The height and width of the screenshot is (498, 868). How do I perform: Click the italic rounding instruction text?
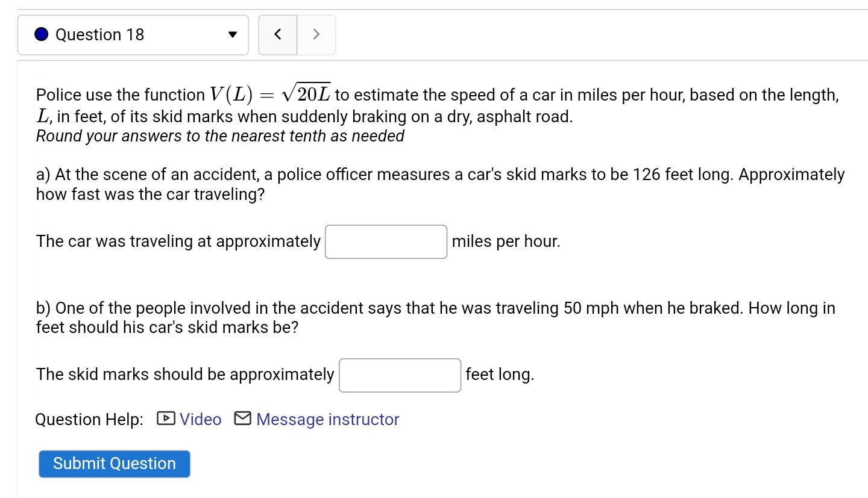click(x=220, y=136)
